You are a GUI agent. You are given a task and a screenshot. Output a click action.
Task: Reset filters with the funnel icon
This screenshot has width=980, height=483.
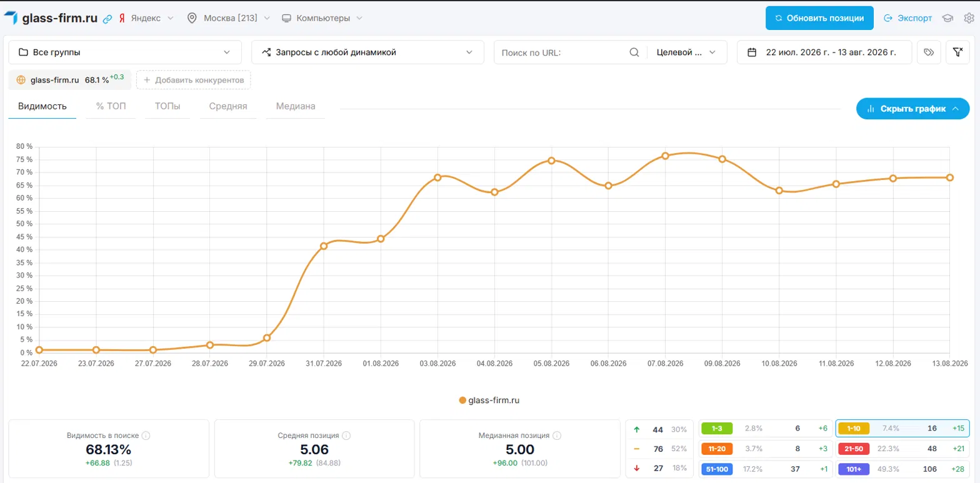[957, 52]
